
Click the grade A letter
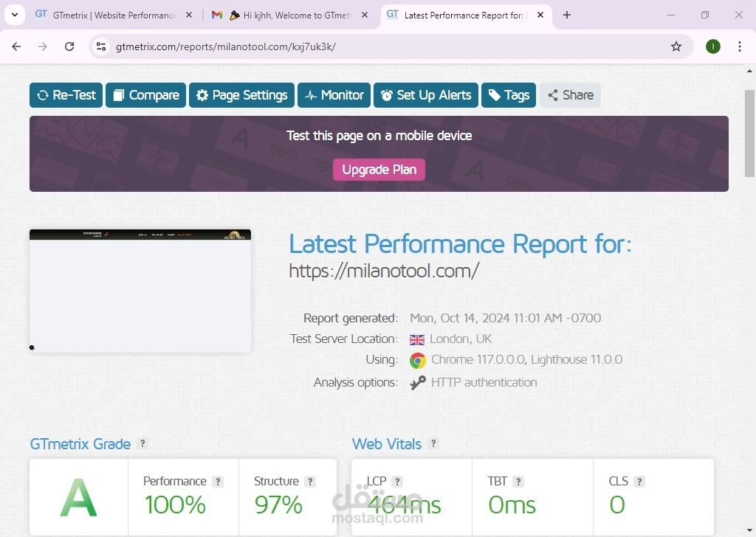[x=78, y=497]
